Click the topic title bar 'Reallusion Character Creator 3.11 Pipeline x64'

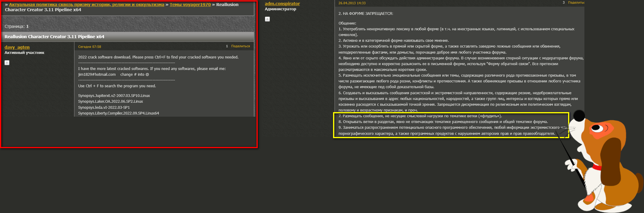[x=128, y=37]
